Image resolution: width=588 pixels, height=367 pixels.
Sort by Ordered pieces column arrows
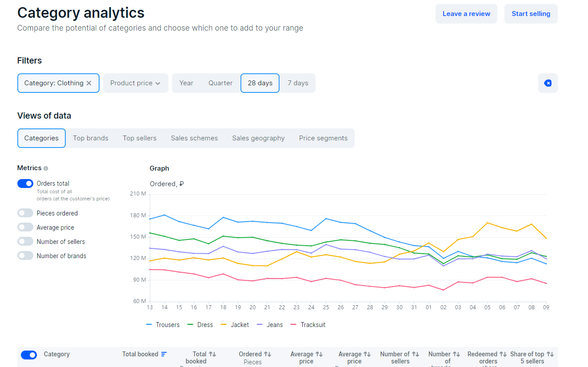point(268,354)
